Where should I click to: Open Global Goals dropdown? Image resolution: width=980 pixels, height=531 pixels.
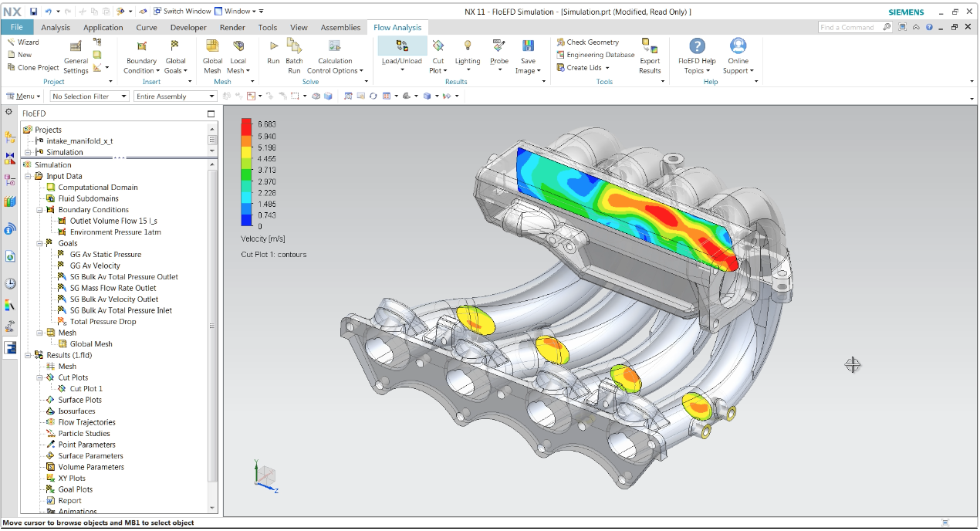pyautogui.click(x=175, y=56)
